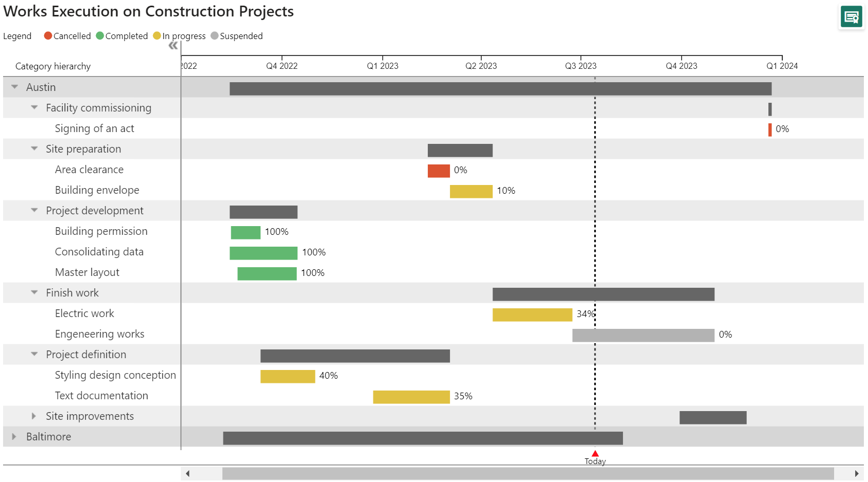Expand the Baltimore project row
The width and height of the screenshot is (868, 482).
tap(14, 436)
